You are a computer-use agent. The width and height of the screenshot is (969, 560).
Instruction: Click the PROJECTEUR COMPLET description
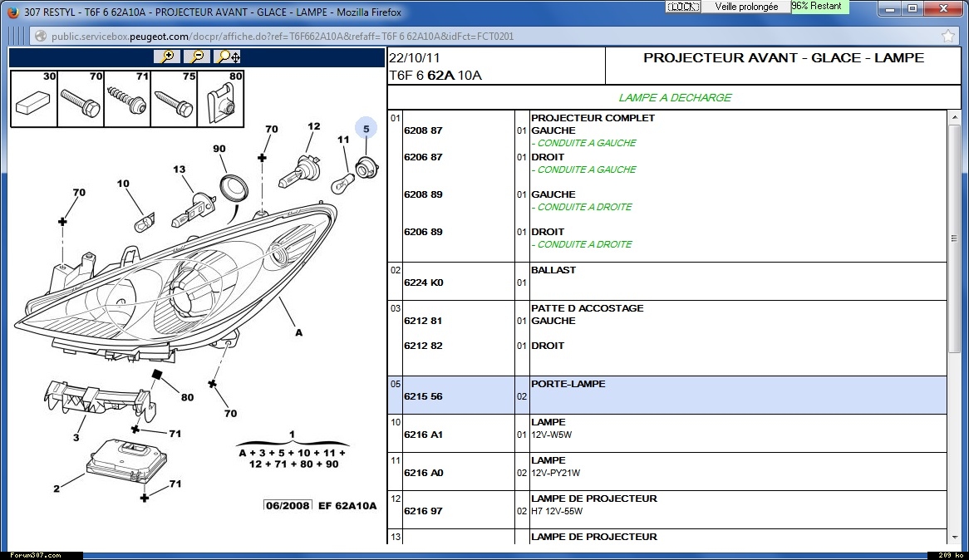(593, 118)
